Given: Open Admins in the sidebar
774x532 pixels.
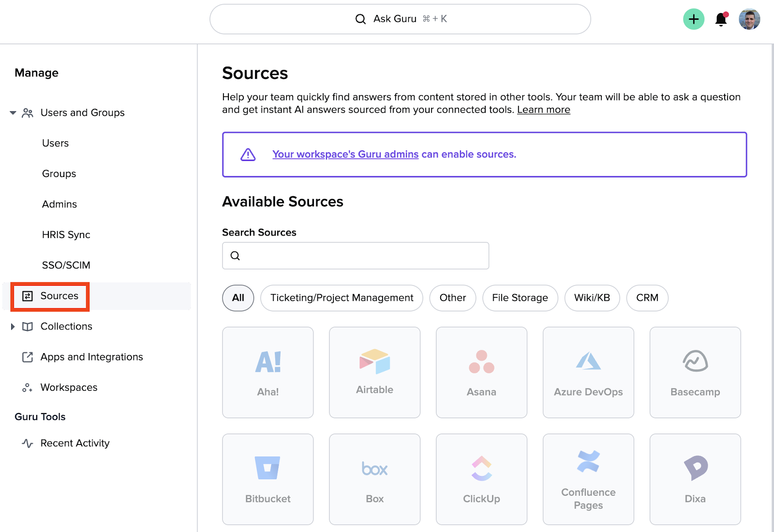Looking at the screenshot, I should click(60, 204).
